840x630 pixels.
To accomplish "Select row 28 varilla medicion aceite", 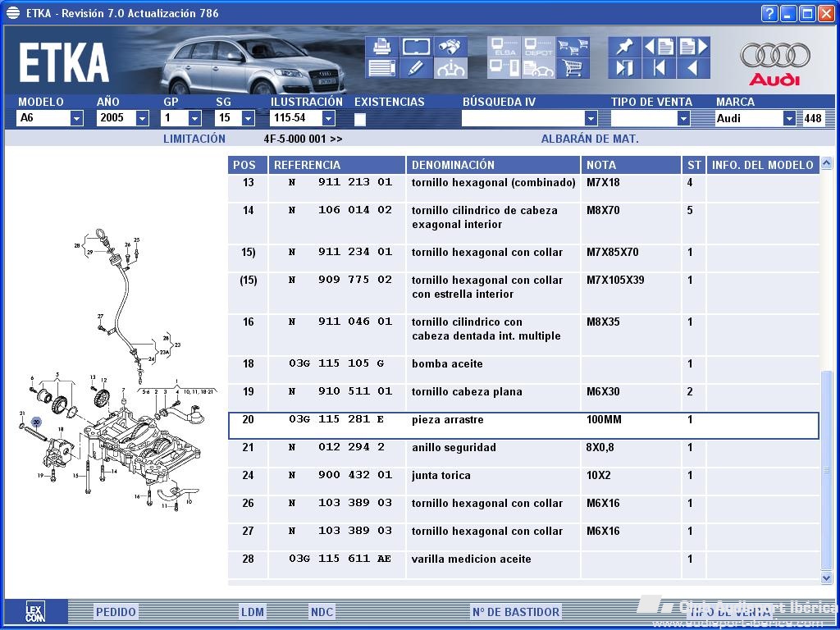I will tap(523, 564).
